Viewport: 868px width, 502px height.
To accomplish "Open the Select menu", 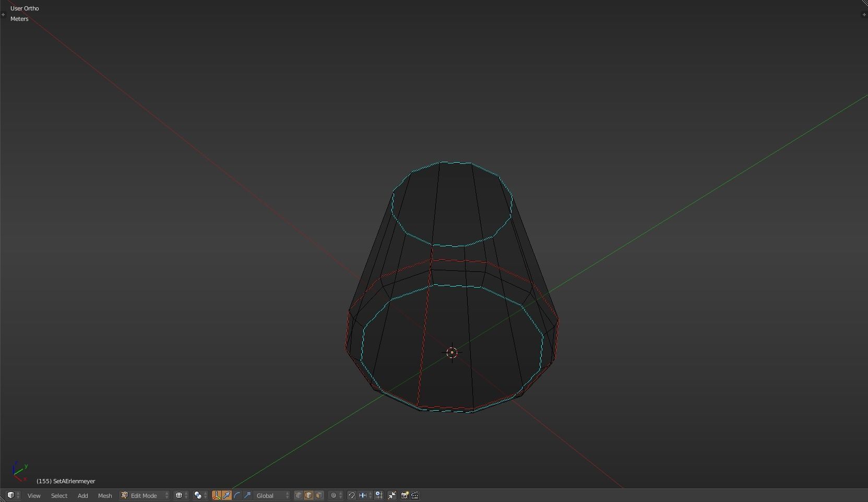I will (59, 496).
